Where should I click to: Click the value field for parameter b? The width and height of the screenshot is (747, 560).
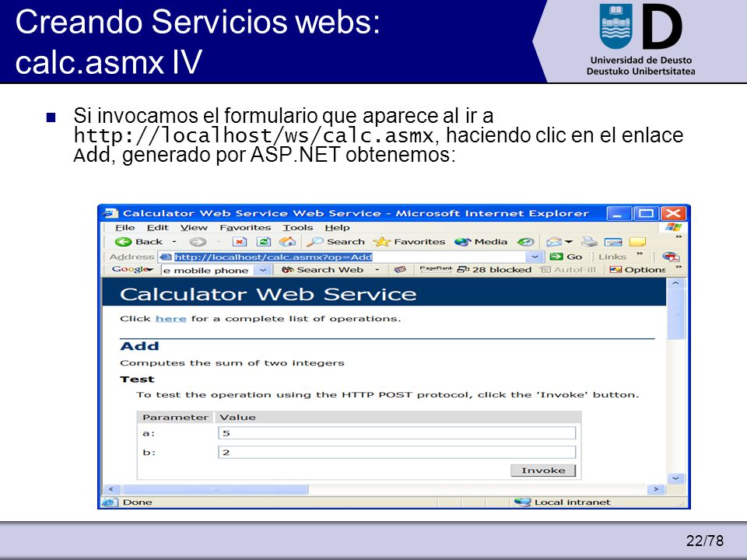tap(397, 452)
